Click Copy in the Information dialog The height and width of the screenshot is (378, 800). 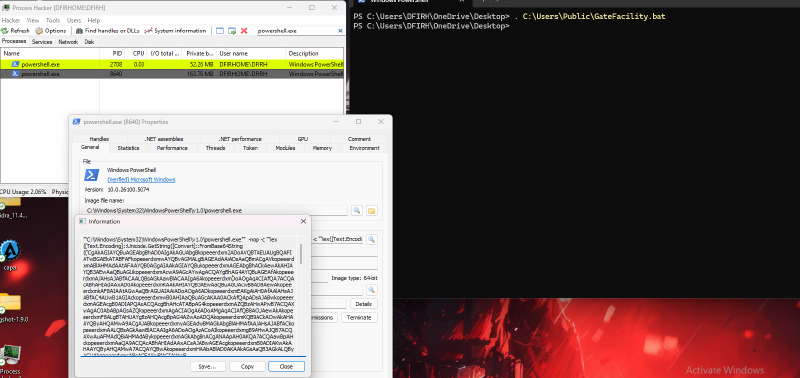point(247,366)
